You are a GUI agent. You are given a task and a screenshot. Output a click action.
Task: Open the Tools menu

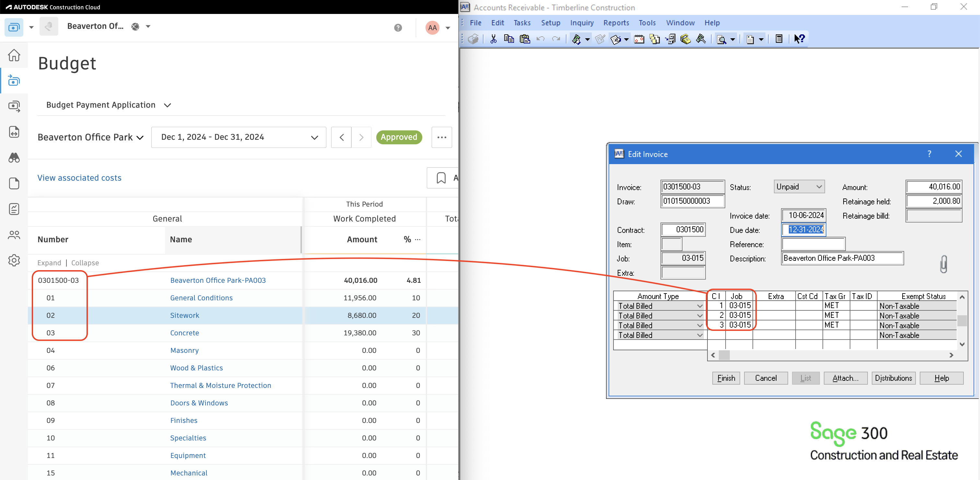click(x=647, y=23)
